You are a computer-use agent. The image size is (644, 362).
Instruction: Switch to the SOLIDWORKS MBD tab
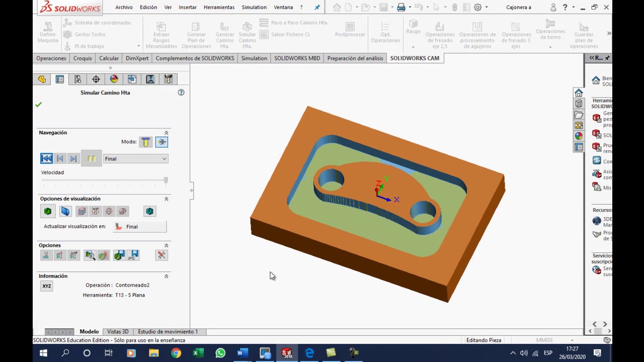point(297,58)
